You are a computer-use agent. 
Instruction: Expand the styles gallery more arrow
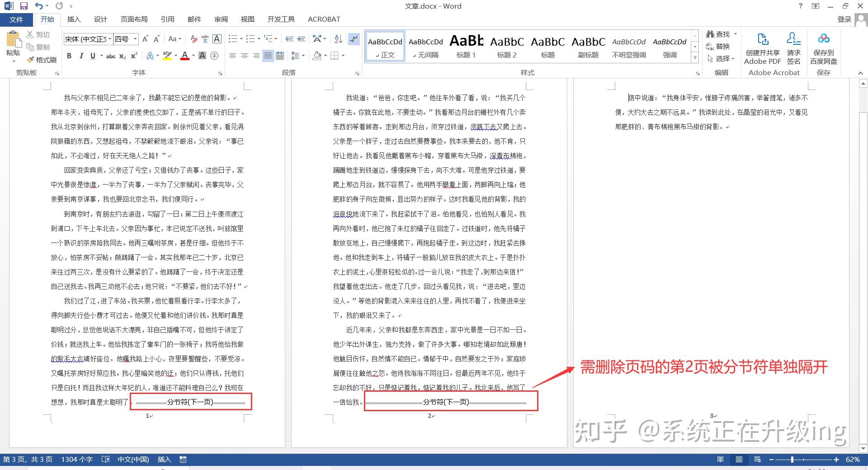[x=695, y=57]
